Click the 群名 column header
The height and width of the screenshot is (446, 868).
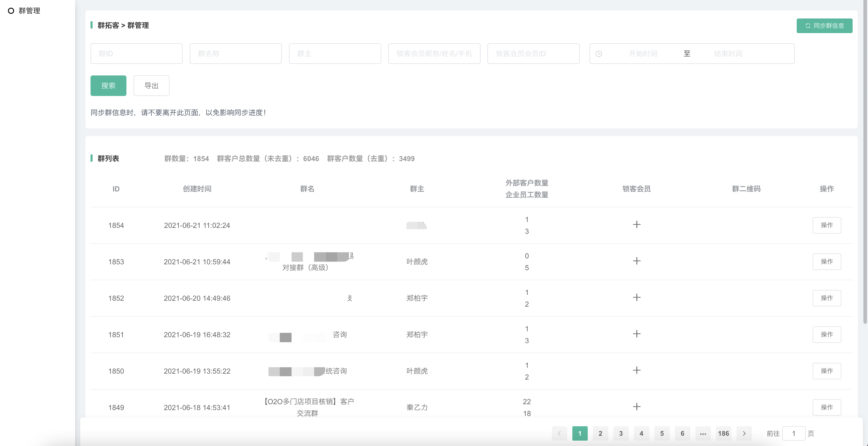(x=307, y=189)
